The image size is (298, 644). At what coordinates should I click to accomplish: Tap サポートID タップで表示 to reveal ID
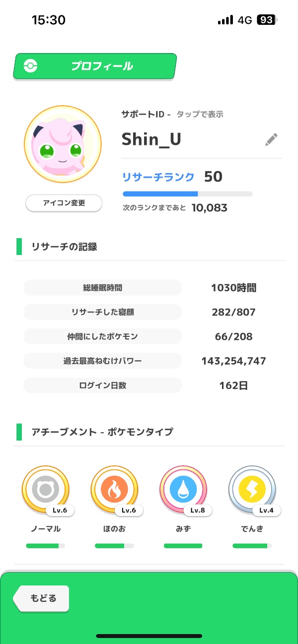pos(172,115)
